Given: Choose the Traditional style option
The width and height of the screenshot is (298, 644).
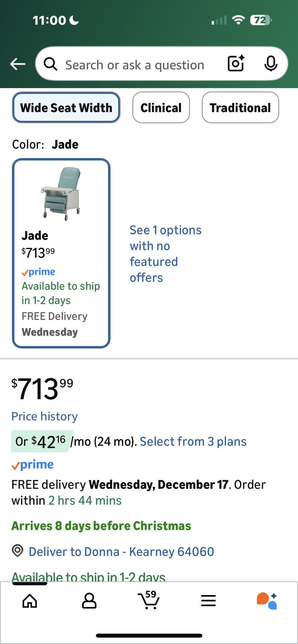Looking at the screenshot, I should coord(240,108).
